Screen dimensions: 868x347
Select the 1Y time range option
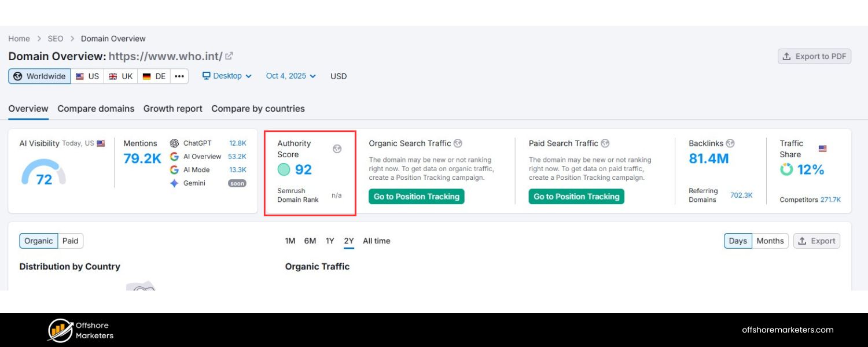click(x=330, y=241)
